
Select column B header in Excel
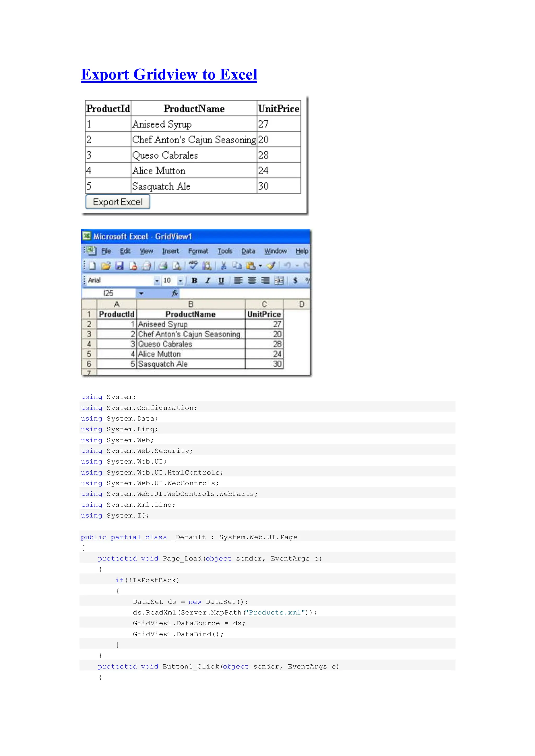(191, 304)
